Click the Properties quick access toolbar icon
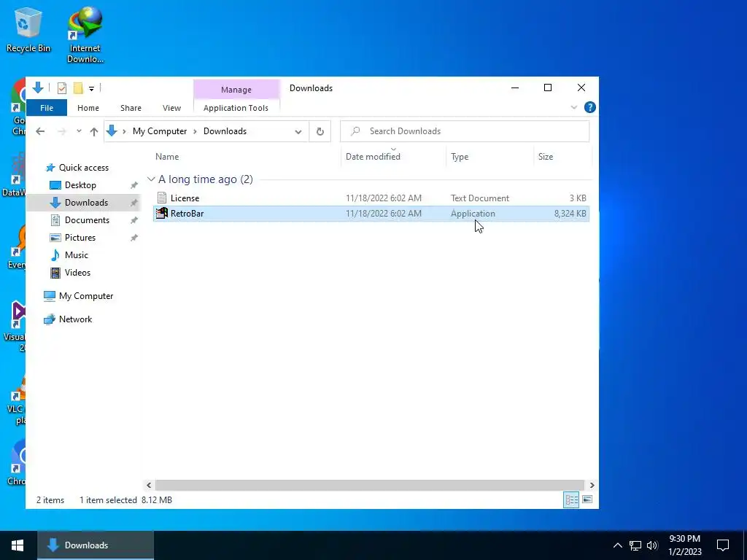 [x=62, y=88]
